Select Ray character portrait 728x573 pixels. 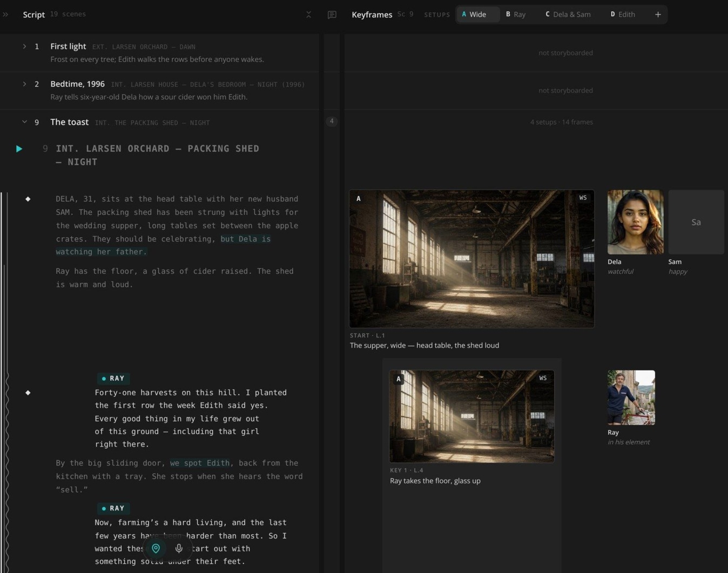[x=631, y=397]
